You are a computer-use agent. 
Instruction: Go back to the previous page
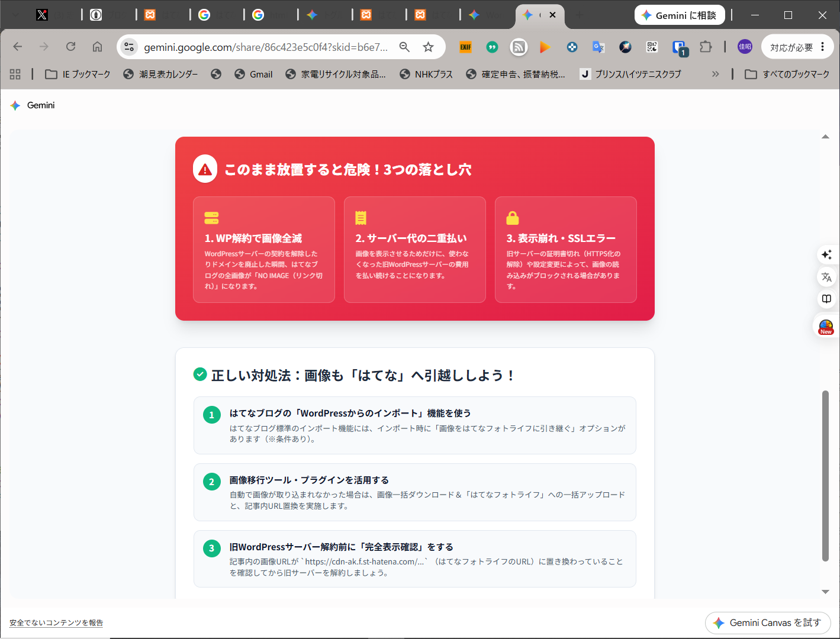pyautogui.click(x=18, y=47)
